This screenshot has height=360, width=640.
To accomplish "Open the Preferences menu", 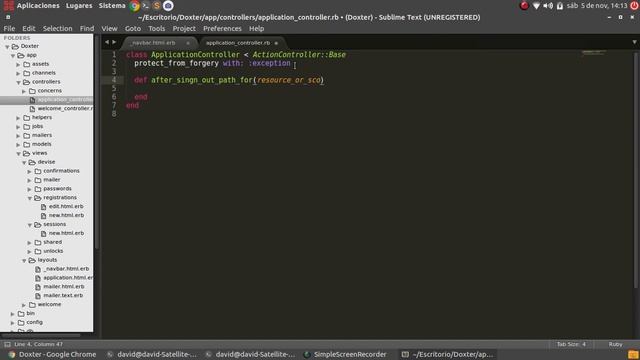I will point(222,29).
